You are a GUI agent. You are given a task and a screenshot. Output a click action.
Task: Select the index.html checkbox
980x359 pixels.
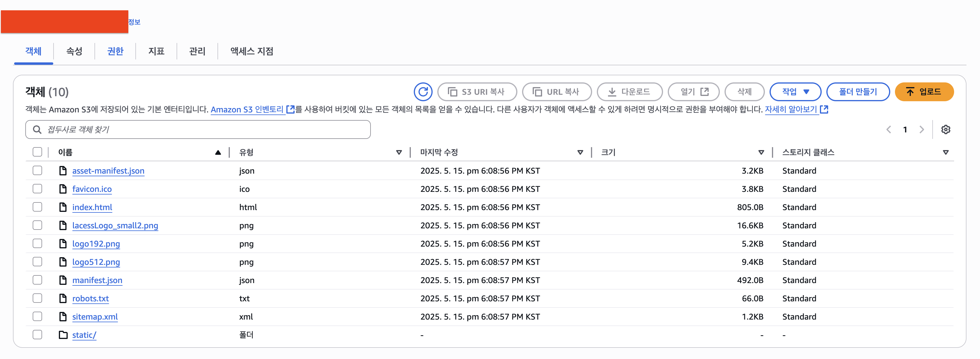tap(37, 207)
